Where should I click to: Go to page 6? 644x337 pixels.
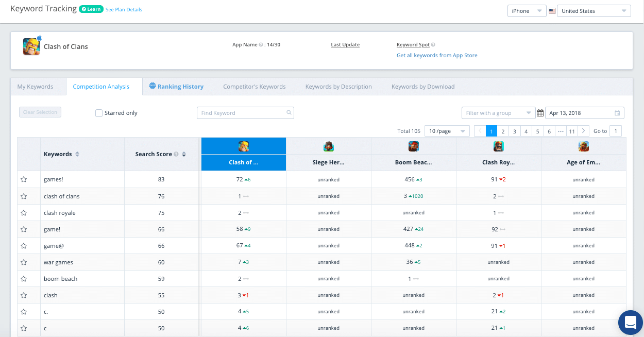[549, 131]
